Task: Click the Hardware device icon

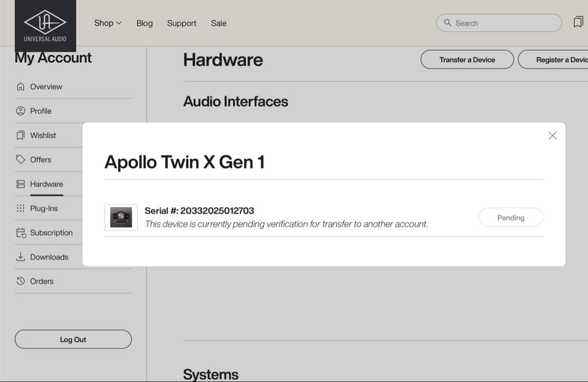Action: [21, 184]
